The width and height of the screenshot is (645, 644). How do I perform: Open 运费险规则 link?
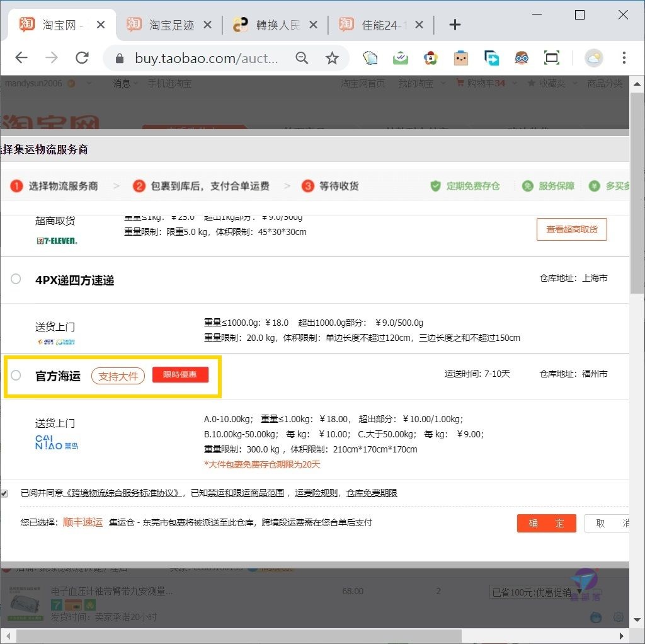(x=316, y=493)
